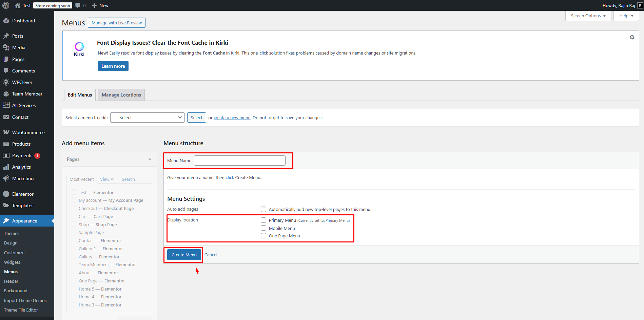Check the Mobile Menu display location
Viewport: 644px width, 320px height.
pyautogui.click(x=264, y=228)
